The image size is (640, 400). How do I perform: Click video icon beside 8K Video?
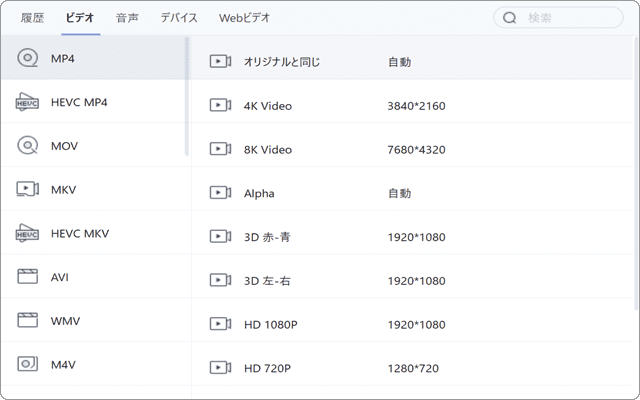point(220,149)
